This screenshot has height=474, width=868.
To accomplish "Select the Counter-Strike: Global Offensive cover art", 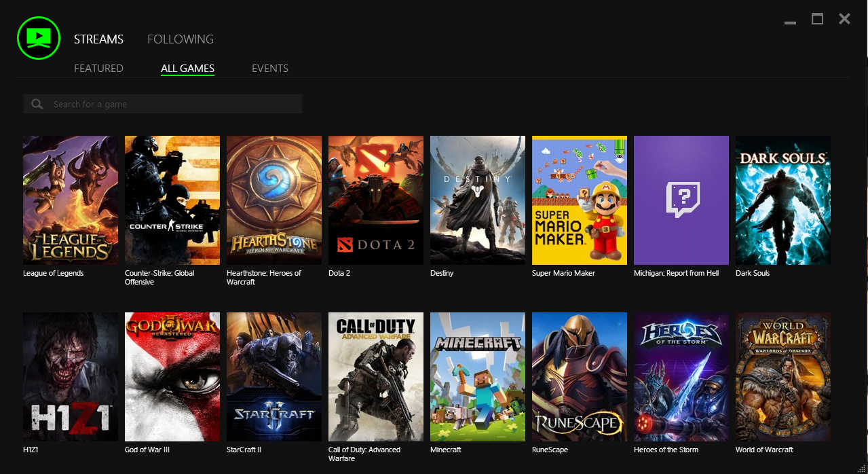I will [172, 200].
